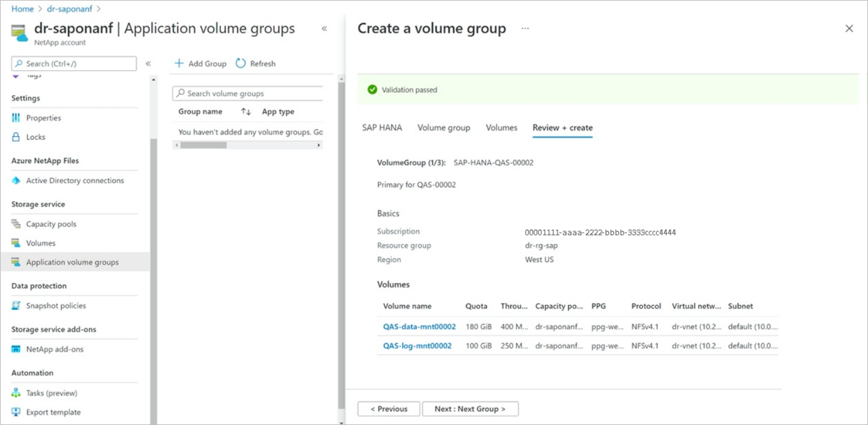
Task: Click the NetApp add-ons icon
Action: click(x=16, y=349)
